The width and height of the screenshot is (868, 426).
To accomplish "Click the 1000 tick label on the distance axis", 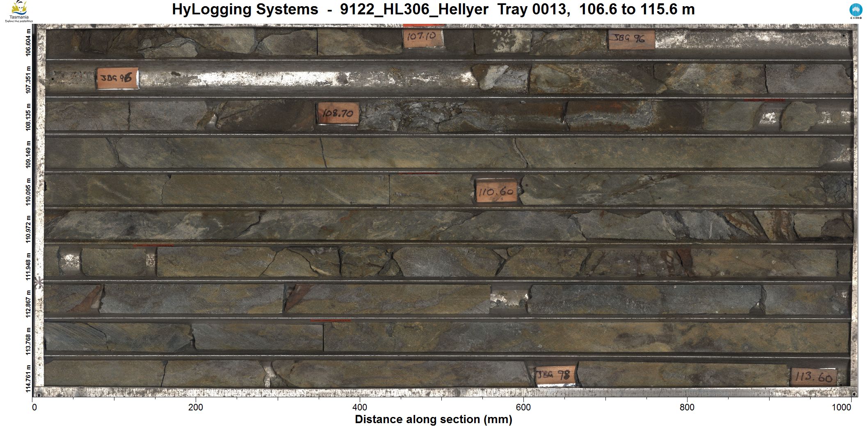I will point(841,407).
